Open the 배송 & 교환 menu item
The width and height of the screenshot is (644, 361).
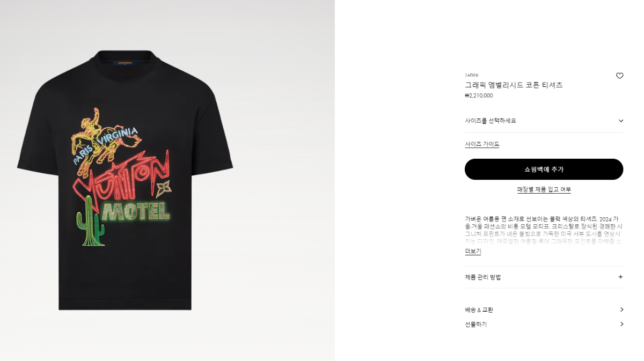544,310
